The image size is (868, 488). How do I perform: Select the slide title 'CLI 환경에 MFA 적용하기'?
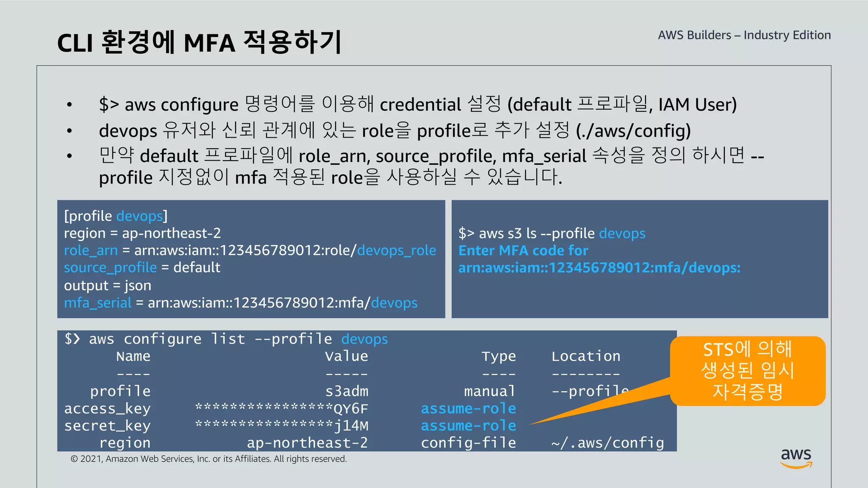click(199, 42)
